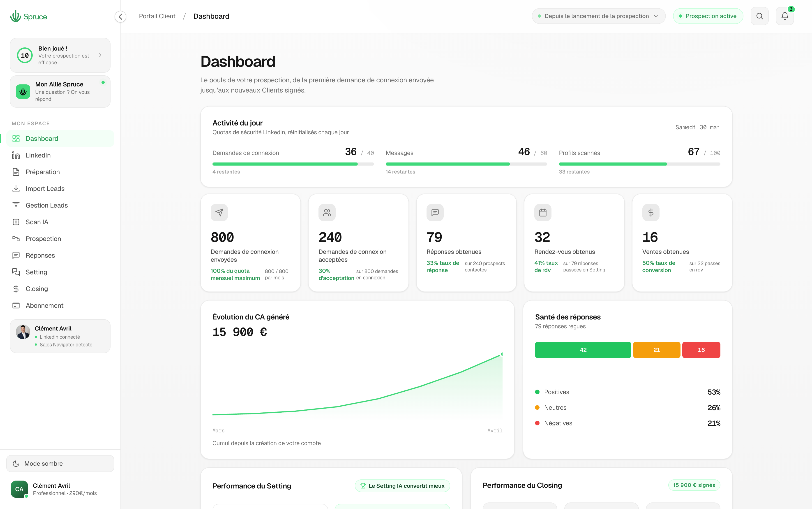Click the Portail Client breadcrumb link
Image resolution: width=812 pixels, height=509 pixels.
click(157, 16)
